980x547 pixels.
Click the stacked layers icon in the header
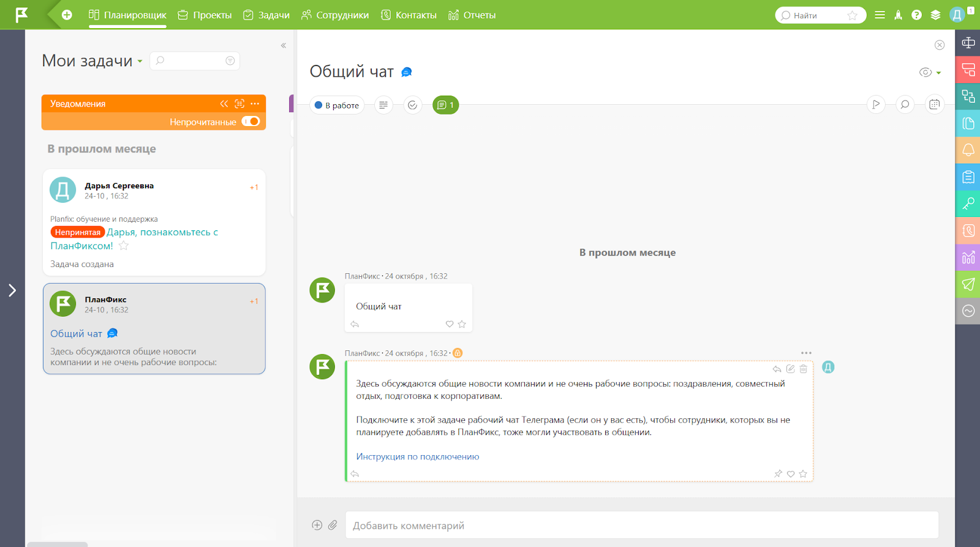[x=935, y=15]
